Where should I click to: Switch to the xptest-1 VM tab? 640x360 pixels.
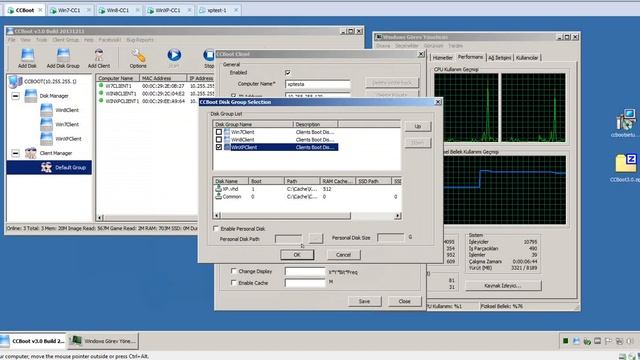(217, 10)
